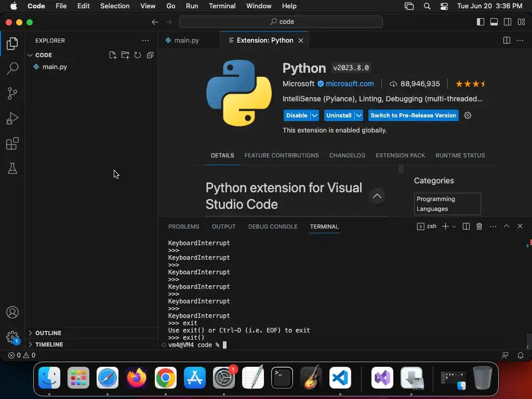Open feedback icon in status bar
The height and width of the screenshot is (399, 532).
click(505, 355)
